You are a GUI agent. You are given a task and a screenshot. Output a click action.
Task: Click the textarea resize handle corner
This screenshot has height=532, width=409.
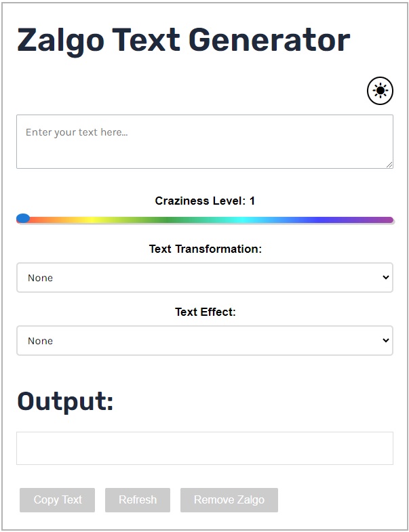pos(389,165)
